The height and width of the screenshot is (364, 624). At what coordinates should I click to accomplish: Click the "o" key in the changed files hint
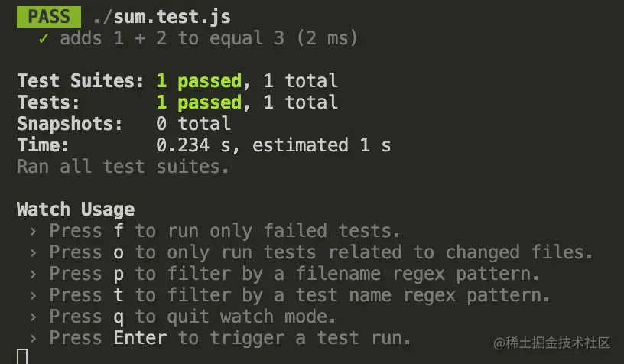118,252
